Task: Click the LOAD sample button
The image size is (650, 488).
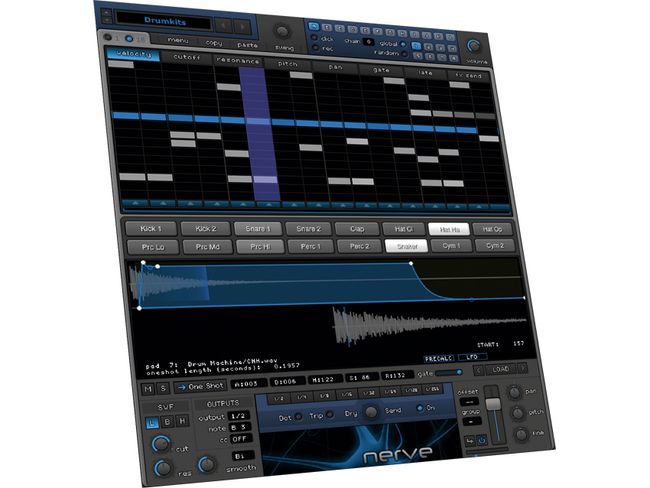Action: pos(501,369)
